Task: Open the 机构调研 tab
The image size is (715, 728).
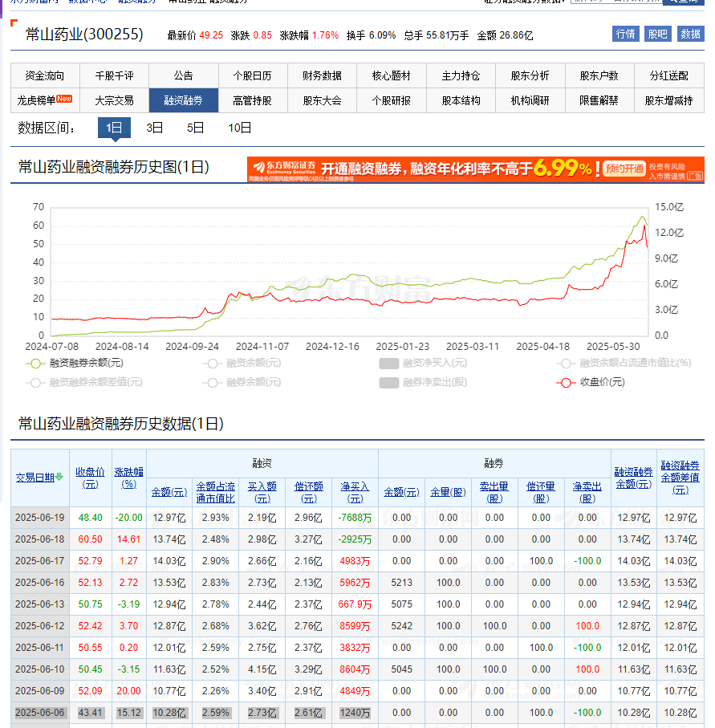Action: 530,100
